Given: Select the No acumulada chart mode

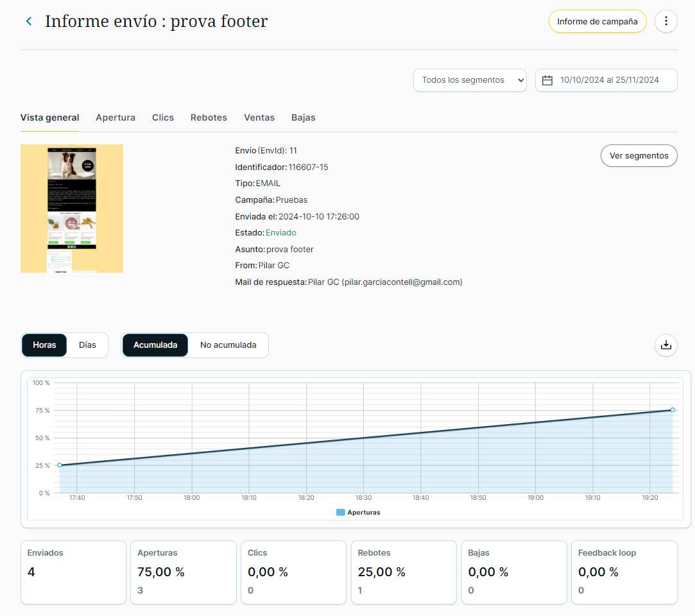Looking at the screenshot, I should (228, 345).
